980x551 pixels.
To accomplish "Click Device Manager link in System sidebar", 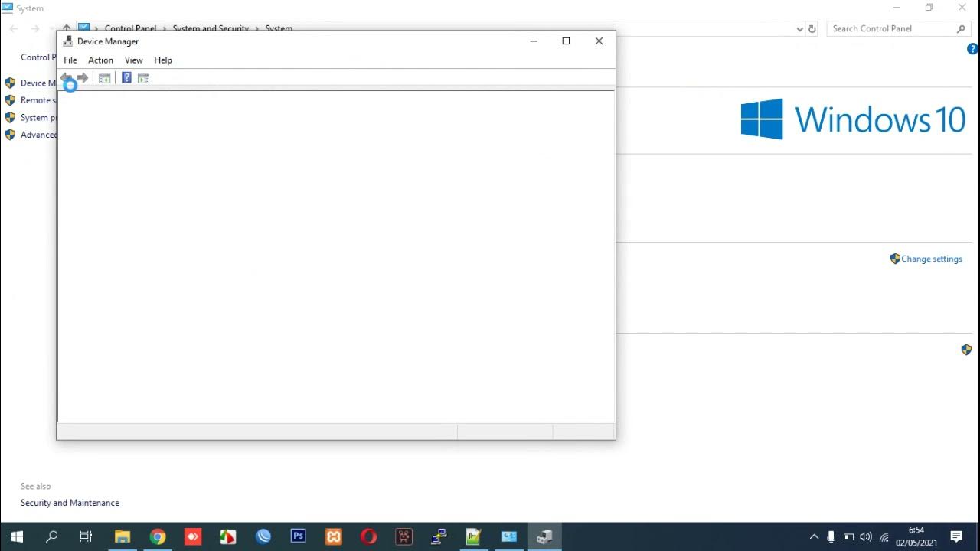I will click(38, 83).
